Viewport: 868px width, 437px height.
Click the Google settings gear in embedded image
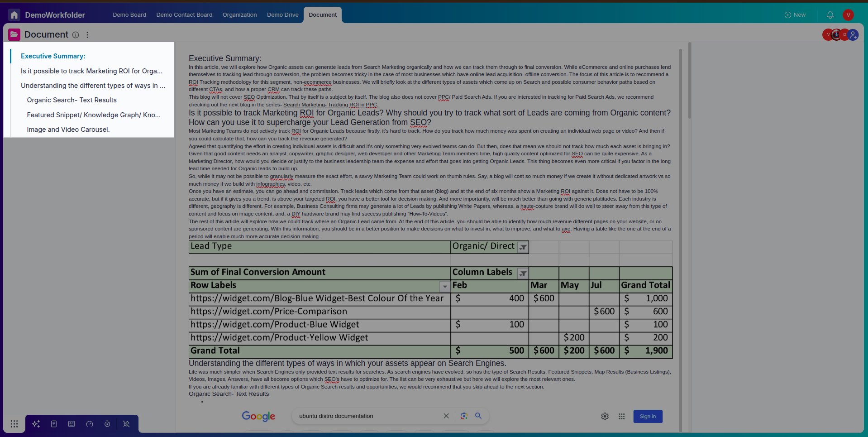coord(605,416)
